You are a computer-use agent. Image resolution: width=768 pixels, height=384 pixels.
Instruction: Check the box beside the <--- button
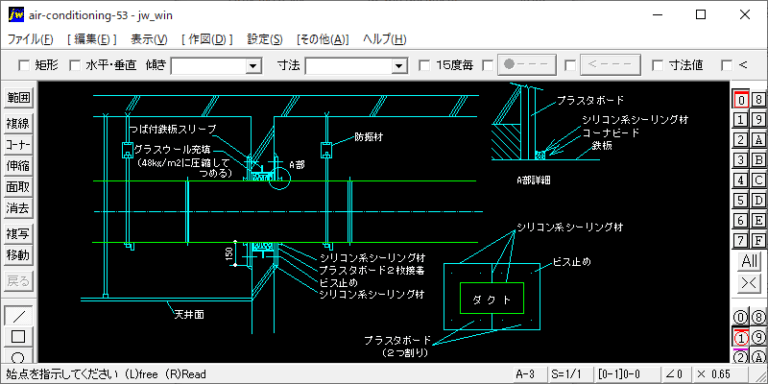pyautogui.click(x=570, y=65)
